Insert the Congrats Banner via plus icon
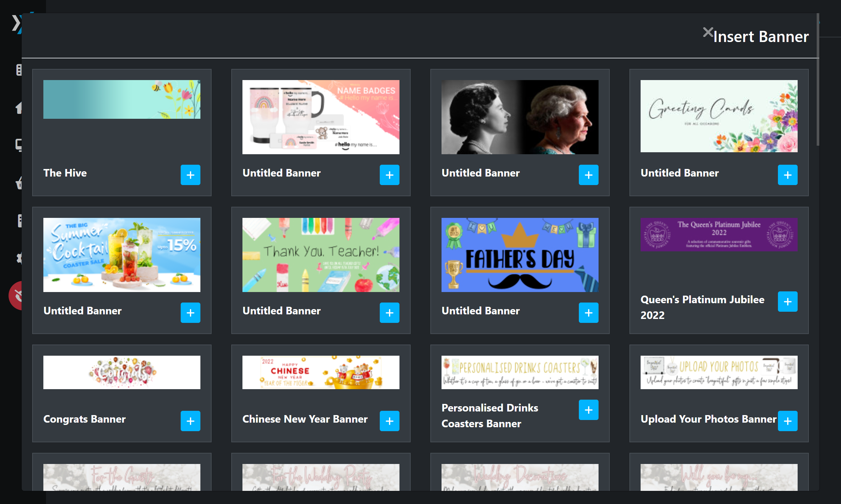This screenshot has height=504, width=841. (190, 421)
